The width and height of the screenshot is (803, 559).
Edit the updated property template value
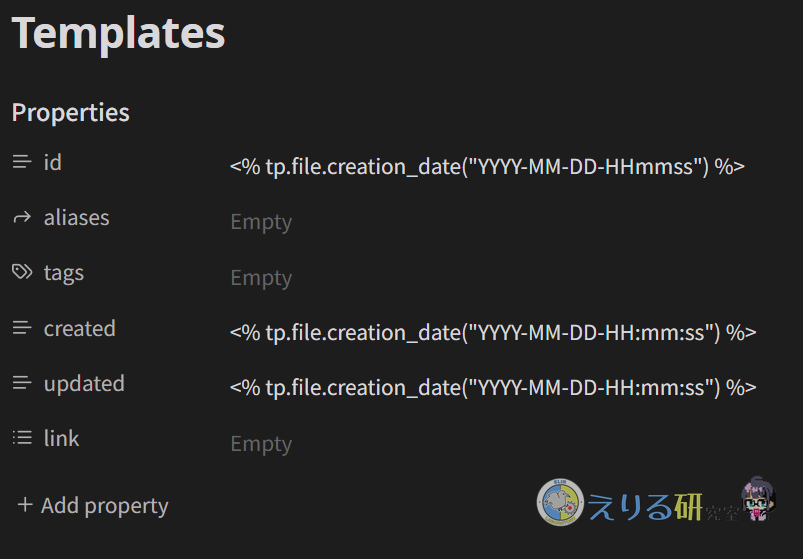(x=492, y=388)
